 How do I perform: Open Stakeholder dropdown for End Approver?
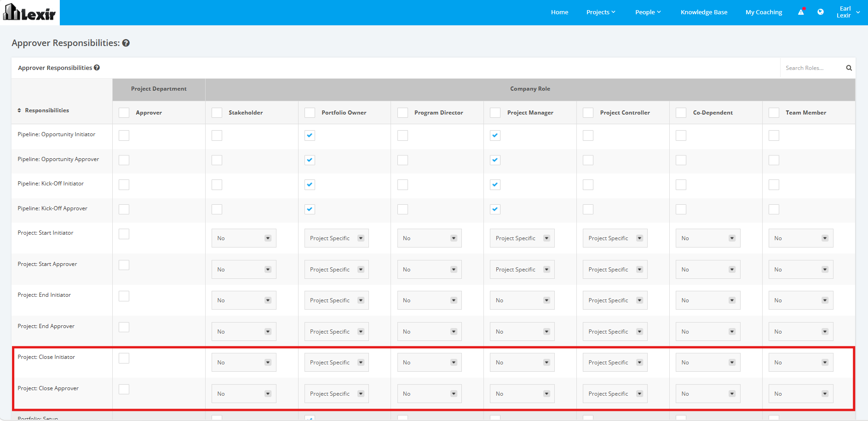tap(244, 332)
